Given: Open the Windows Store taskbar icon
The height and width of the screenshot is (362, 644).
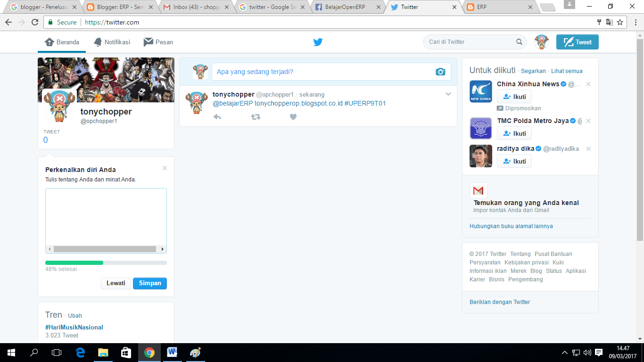Looking at the screenshot, I should coord(126,353).
